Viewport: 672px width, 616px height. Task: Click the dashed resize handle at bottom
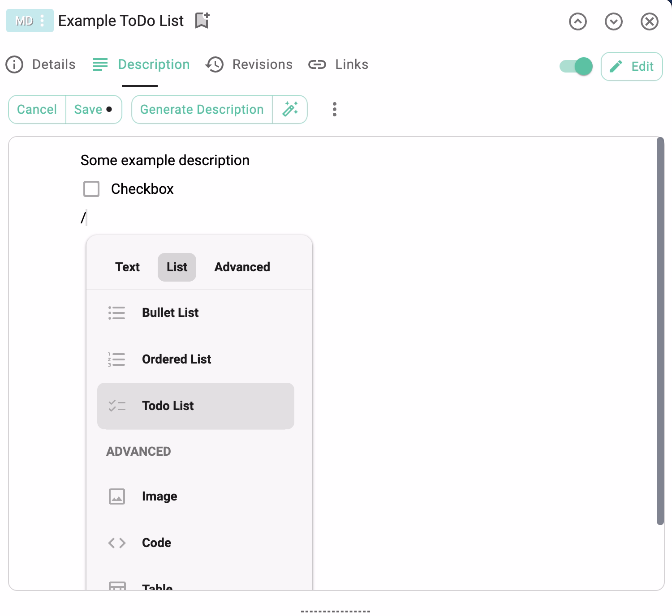(x=336, y=611)
